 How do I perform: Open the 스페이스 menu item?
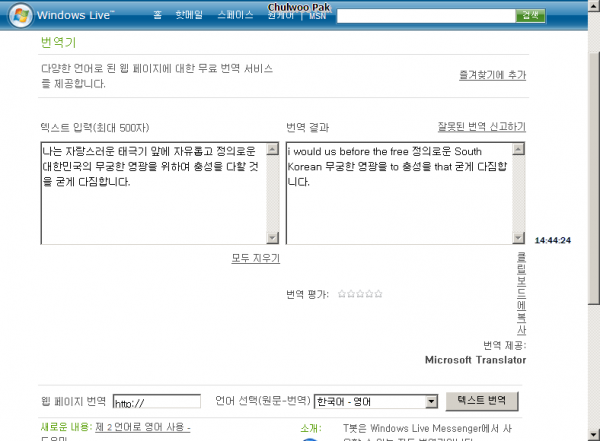pos(235,15)
